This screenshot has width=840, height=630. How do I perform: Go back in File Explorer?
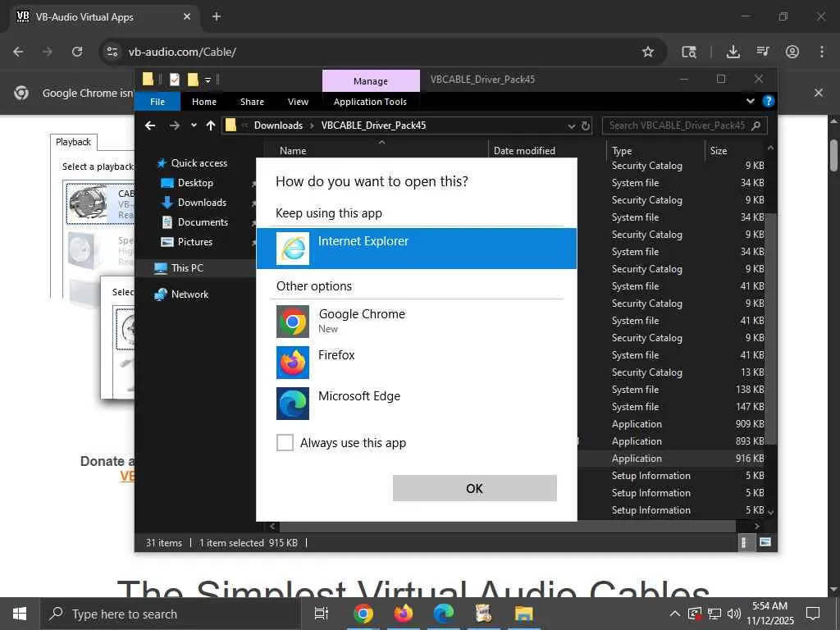(x=150, y=126)
